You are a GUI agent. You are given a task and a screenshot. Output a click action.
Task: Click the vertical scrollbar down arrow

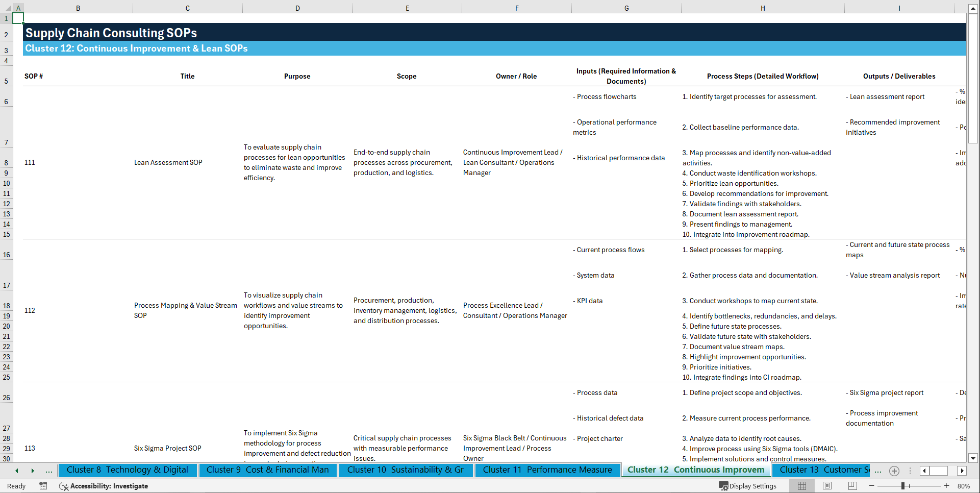tap(974, 458)
